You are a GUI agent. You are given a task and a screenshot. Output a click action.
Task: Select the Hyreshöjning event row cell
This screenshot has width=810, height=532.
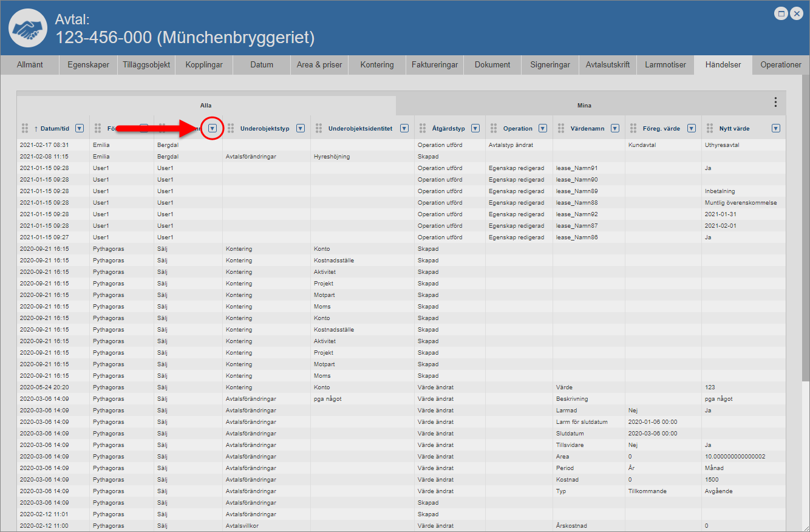[x=332, y=157]
